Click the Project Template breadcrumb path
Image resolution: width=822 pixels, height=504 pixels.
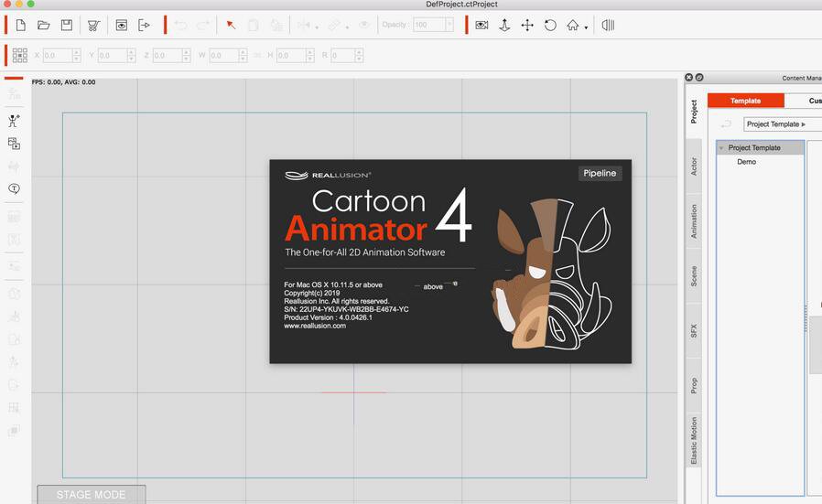(x=776, y=124)
